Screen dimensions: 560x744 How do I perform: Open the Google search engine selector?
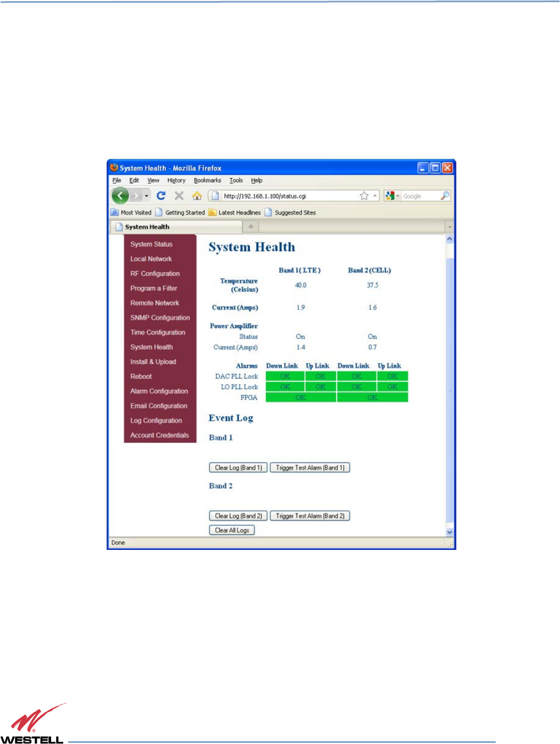(x=392, y=196)
